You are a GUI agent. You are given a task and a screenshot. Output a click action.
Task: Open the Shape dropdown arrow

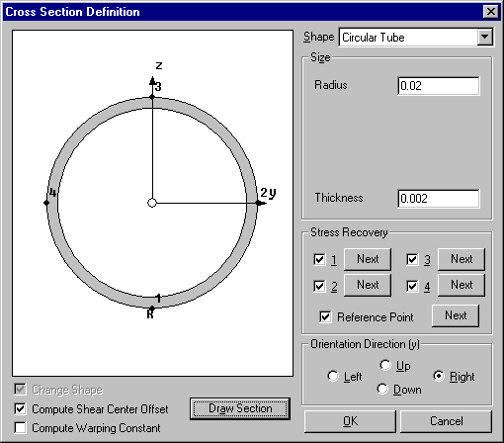[485, 37]
